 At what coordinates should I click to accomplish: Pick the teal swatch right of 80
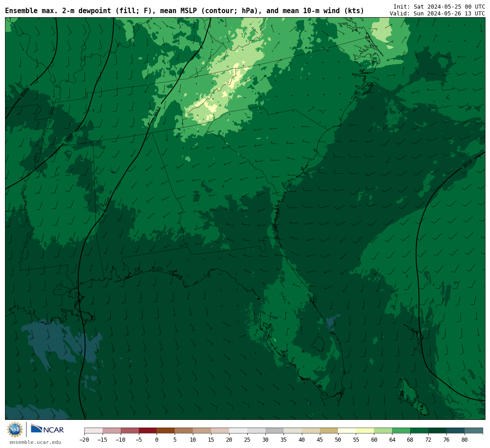[x=474, y=431]
